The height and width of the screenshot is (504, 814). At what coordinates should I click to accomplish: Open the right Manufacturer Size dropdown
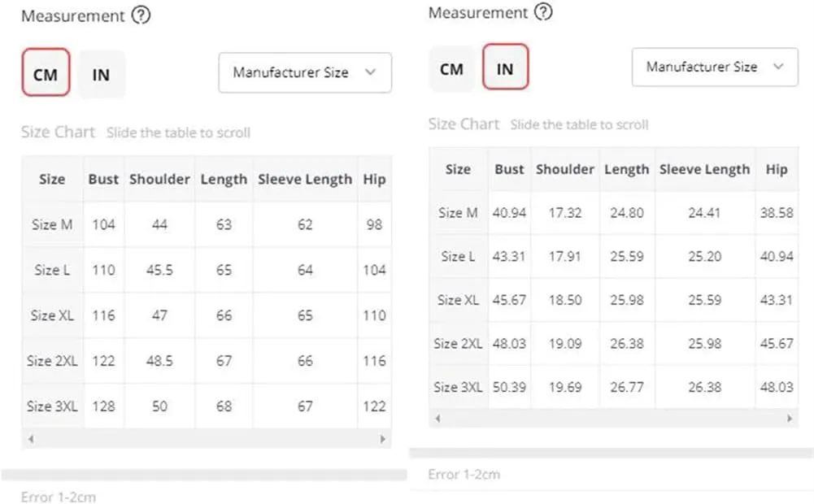[x=715, y=67]
